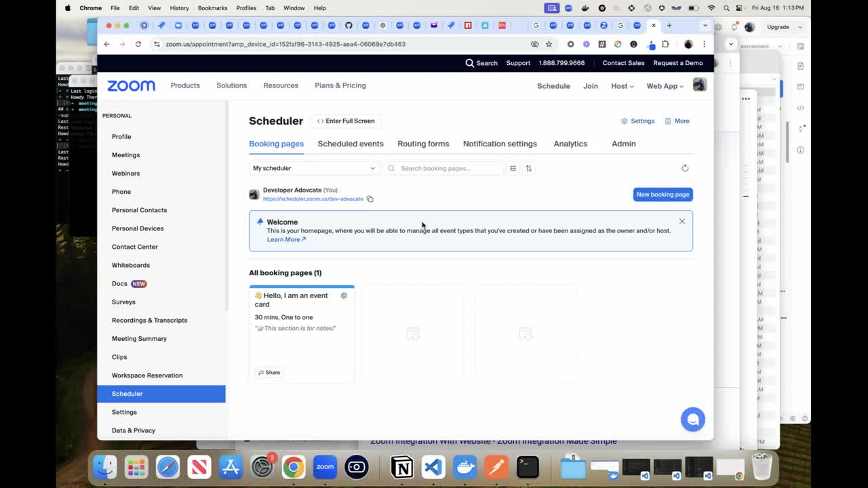
Task: Open Request a Demo link
Action: pyautogui.click(x=678, y=63)
